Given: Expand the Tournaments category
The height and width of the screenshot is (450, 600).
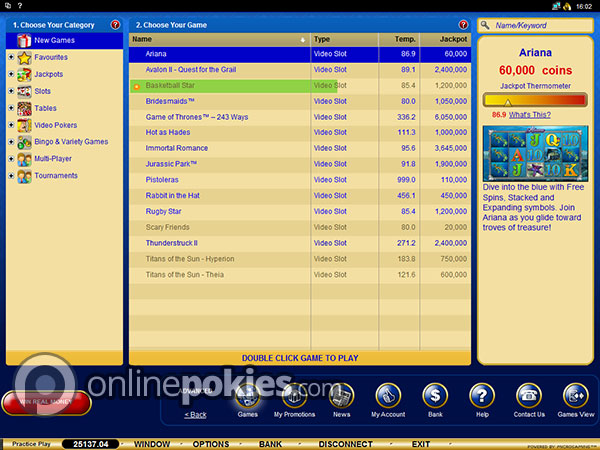Looking at the screenshot, I should [11, 176].
